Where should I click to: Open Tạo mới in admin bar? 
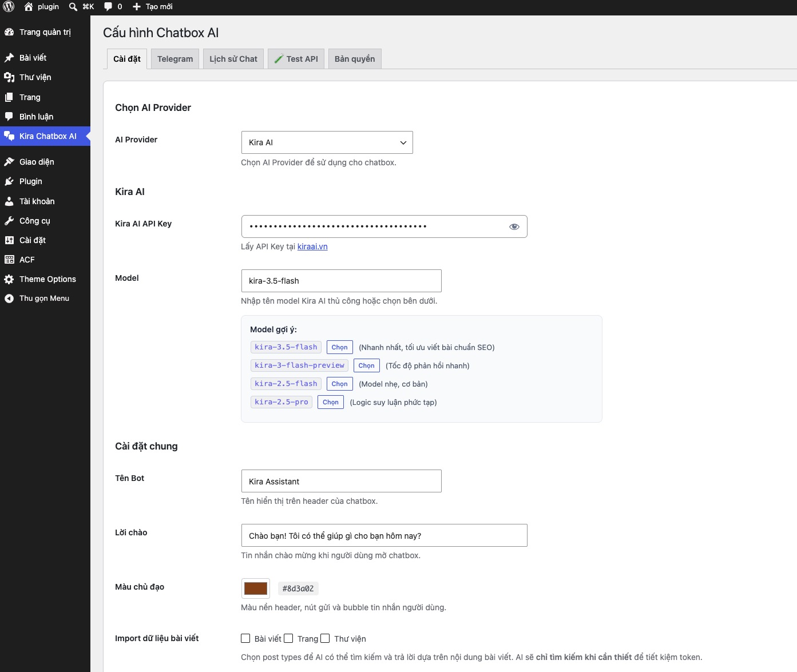pyautogui.click(x=153, y=7)
